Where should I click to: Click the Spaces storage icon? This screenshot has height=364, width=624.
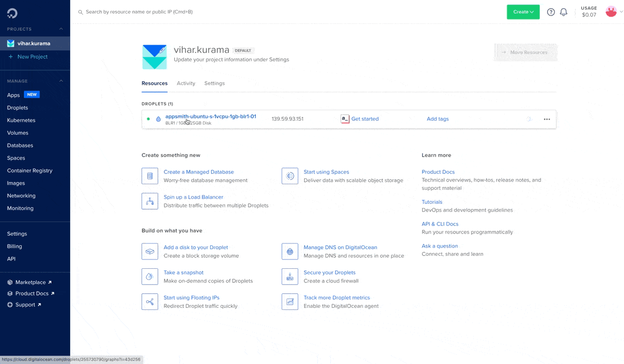[290, 176]
